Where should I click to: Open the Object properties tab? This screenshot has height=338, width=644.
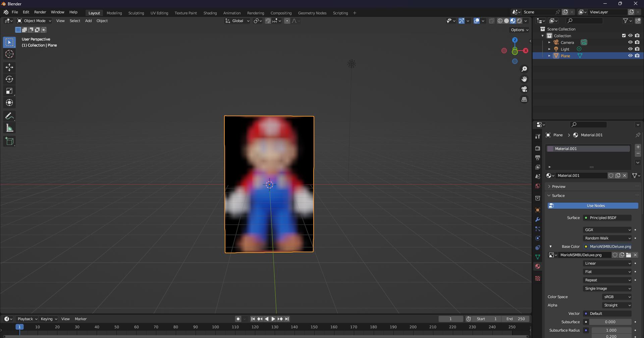[x=538, y=210]
